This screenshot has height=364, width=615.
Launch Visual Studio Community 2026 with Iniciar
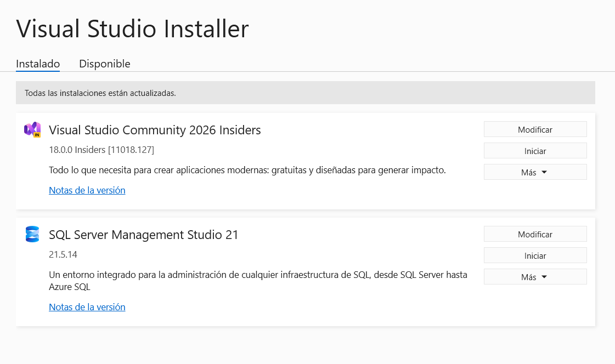(535, 151)
